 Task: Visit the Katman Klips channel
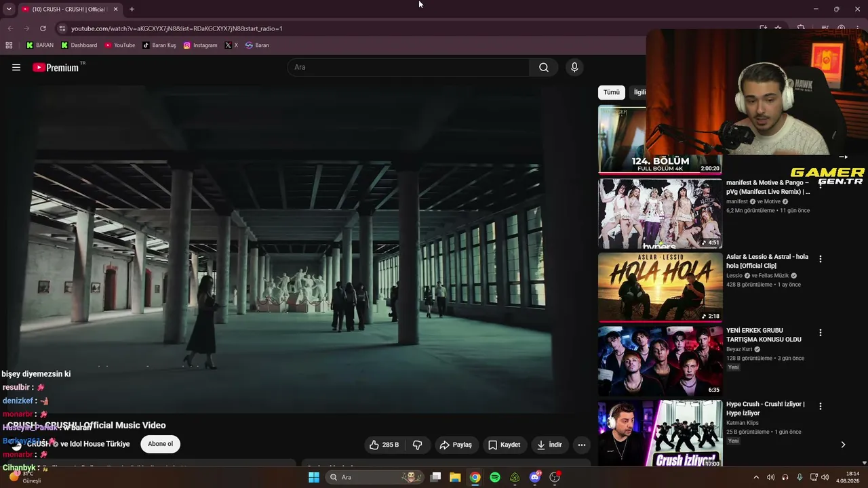(743, 423)
